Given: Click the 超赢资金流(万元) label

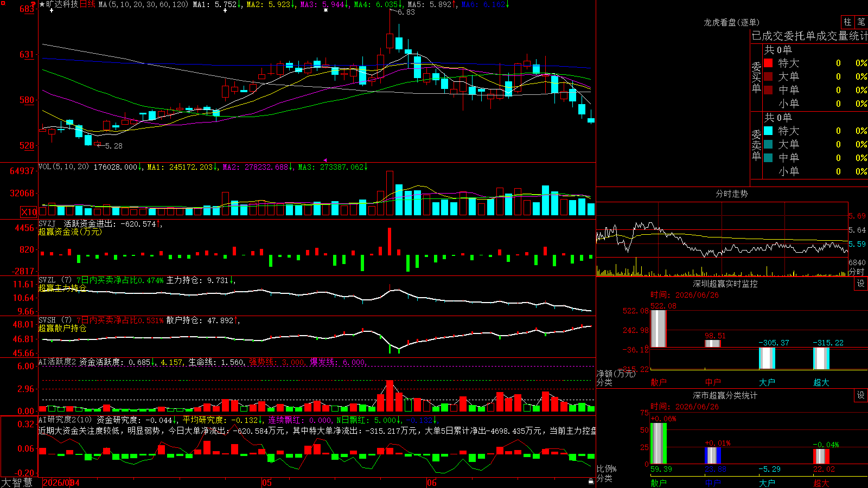Looking at the screenshot, I should pos(70,232).
